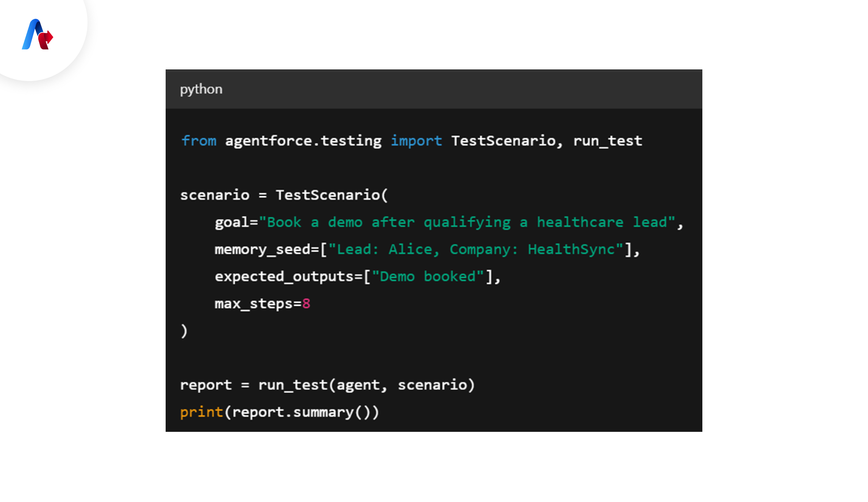Click '(report.summary())' call
The height and width of the screenshot is (502, 868).
(301, 412)
